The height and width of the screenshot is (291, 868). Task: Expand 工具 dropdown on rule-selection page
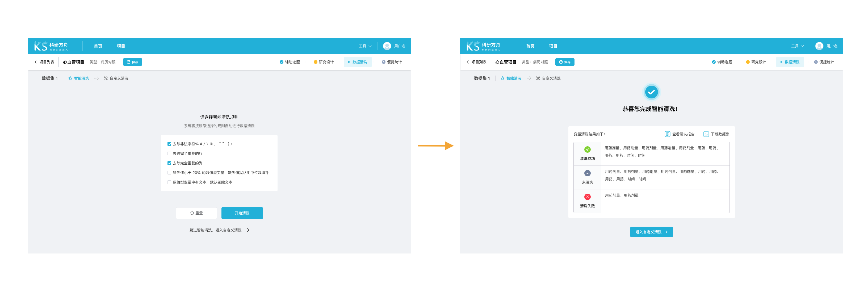pos(365,46)
